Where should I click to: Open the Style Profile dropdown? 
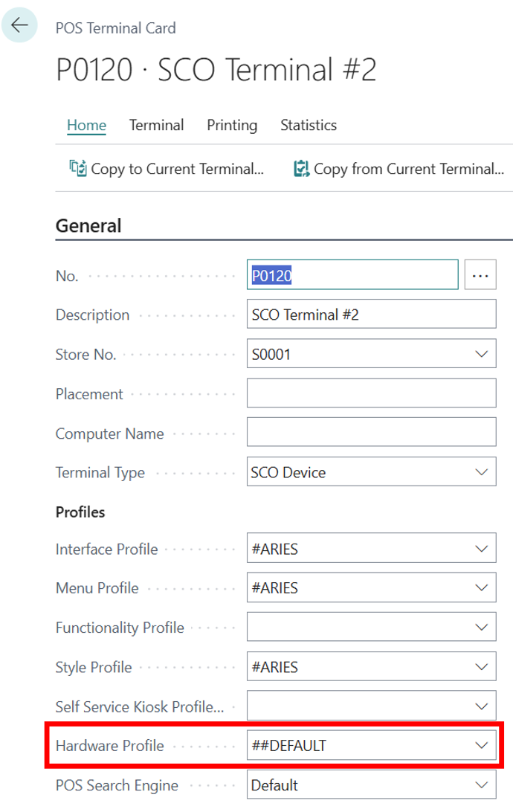(481, 666)
